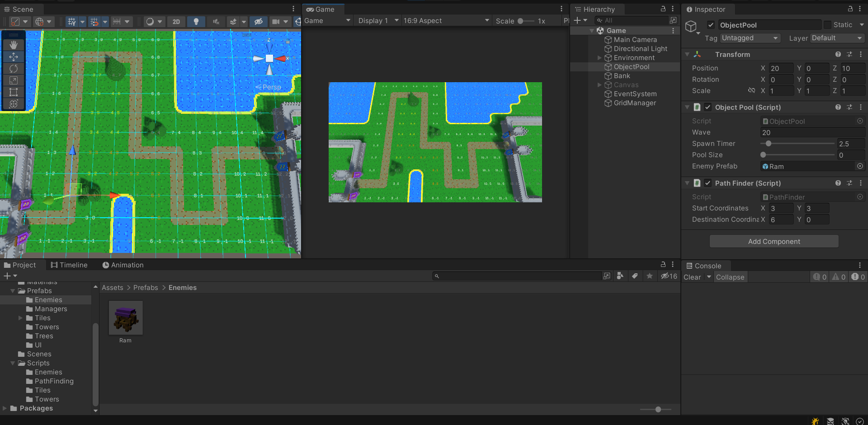Open the Display 1 dropdown
This screenshot has height=425, width=868.
click(x=378, y=21)
